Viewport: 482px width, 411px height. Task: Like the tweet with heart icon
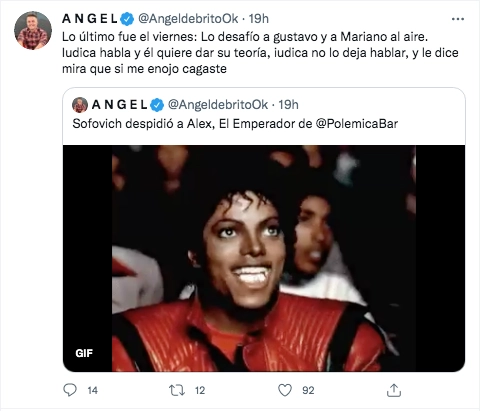point(285,390)
